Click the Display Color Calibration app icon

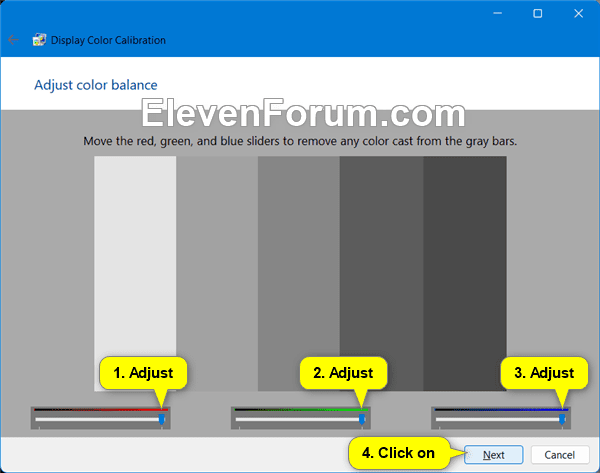point(39,40)
